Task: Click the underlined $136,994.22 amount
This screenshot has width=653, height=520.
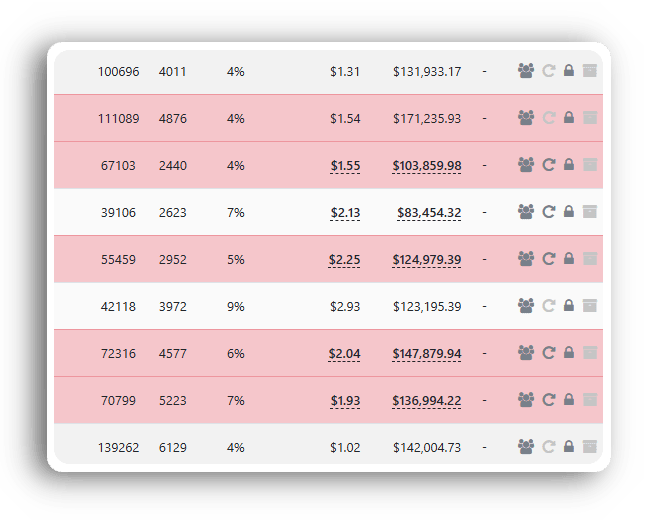Action: [427, 400]
